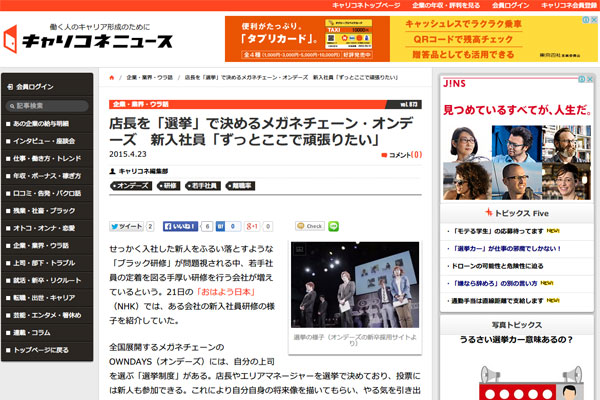Click the article date 2015.4.23
Screen dimensions: 600x400
point(128,154)
